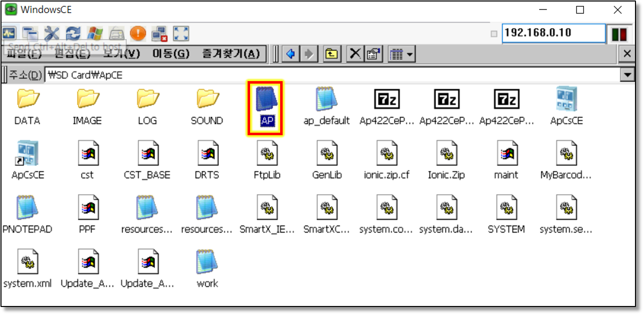Open connection options via the wrench icon
Image resolution: width=644 pixels, height=315 pixels.
(52, 34)
